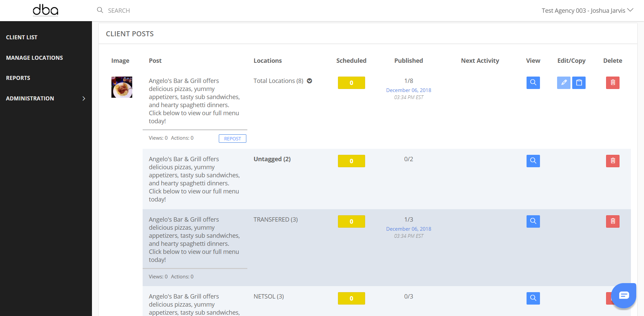Delete the Total Locations post via trash icon
Viewport: 644px width, 316px height.
[612, 83]
